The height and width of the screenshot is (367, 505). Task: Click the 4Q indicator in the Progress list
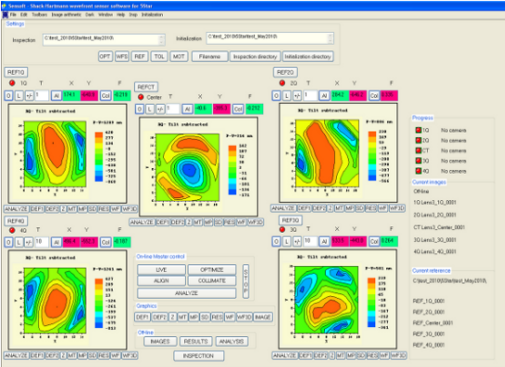(x=418, y=171)
